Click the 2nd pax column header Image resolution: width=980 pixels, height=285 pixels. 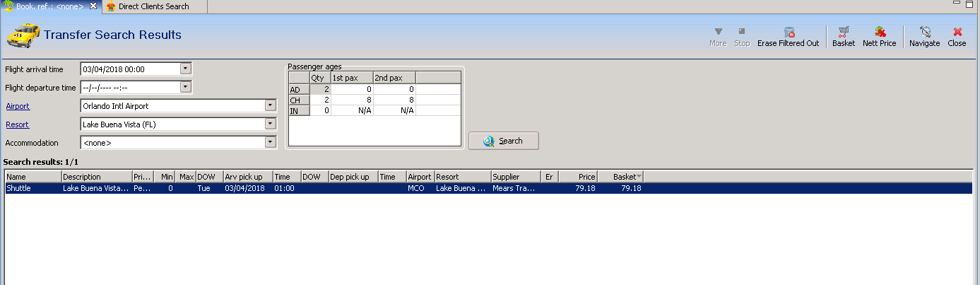tap(394, 78)
